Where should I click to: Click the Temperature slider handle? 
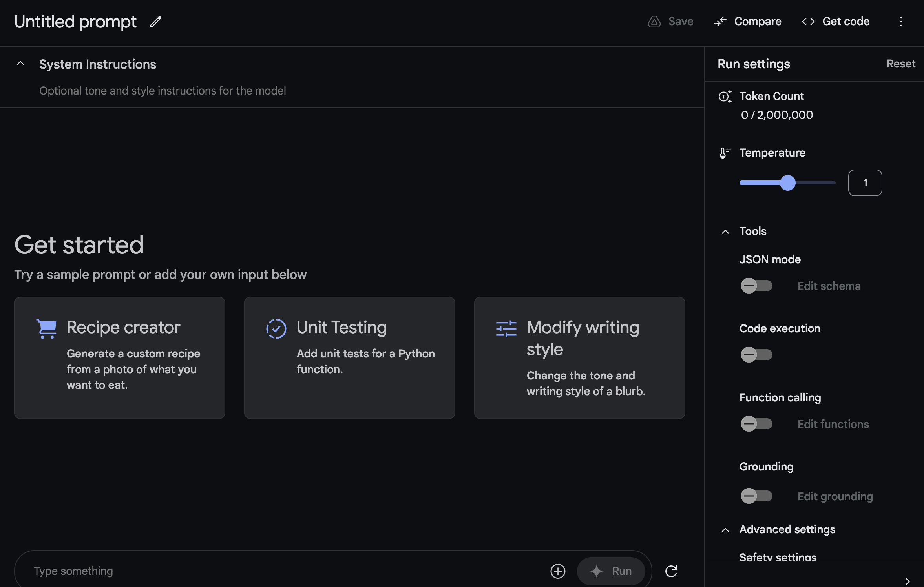(x=787, y=183)
